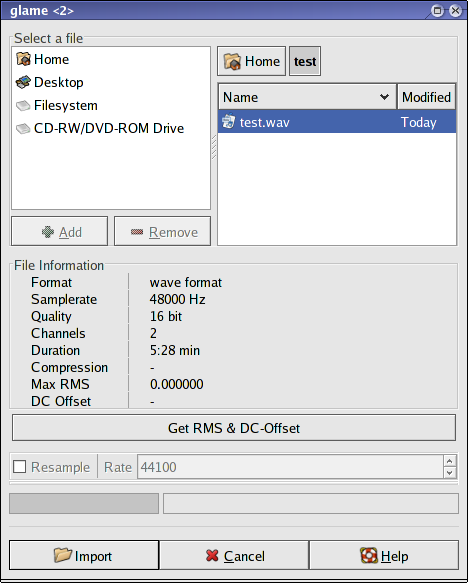Increase Rate with the up stepper arrow
The image size is (468, 583).
pyautogui.click(x=449, y=461)
